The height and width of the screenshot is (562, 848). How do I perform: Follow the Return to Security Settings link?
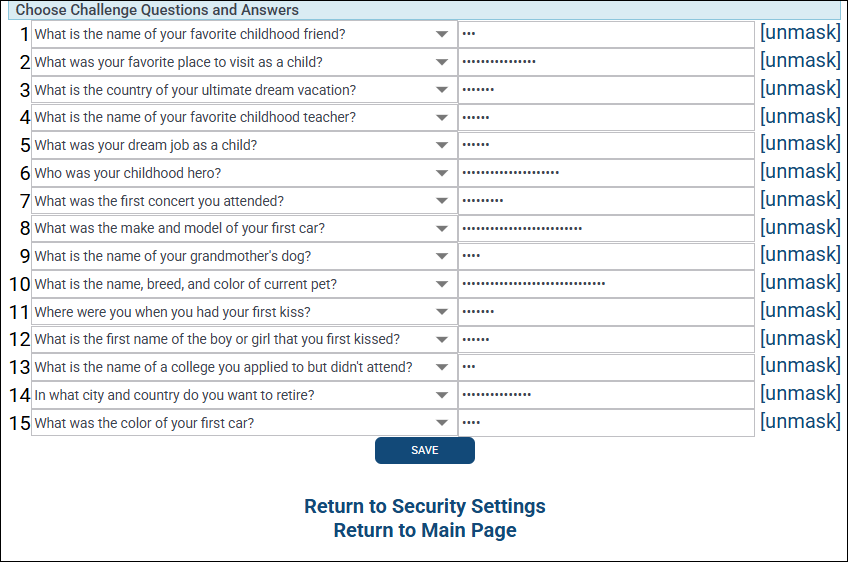click(424, 506)
